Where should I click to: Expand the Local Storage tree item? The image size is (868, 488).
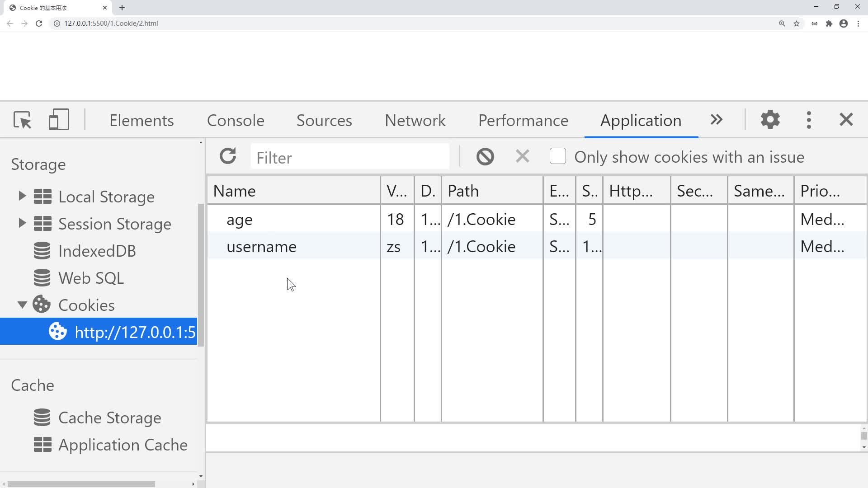click(22, 196)
